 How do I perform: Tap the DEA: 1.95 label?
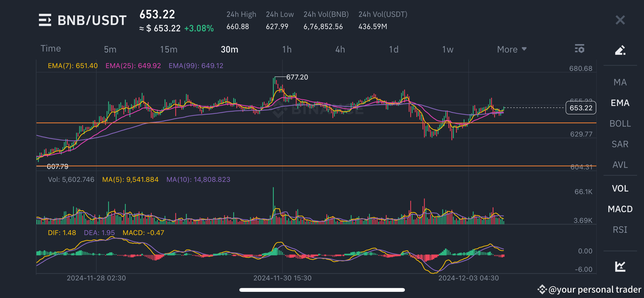point(99,233)
